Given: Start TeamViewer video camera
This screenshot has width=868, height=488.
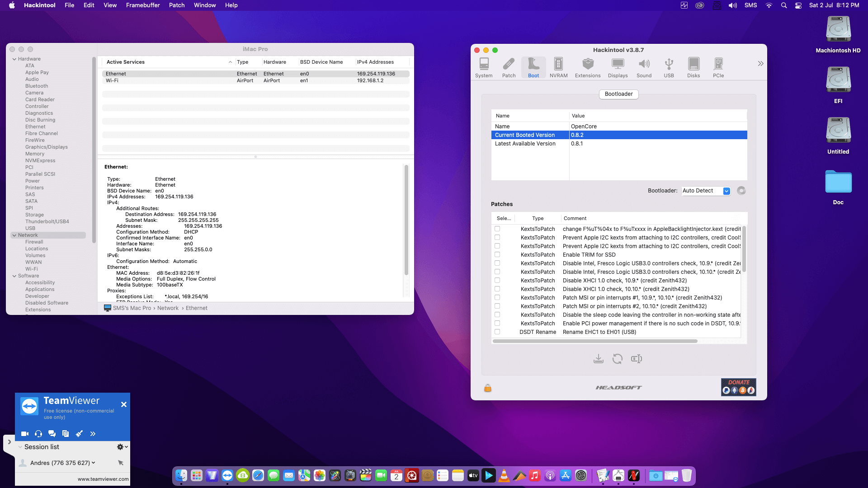Looking at the screenshot, I should 25,434.
